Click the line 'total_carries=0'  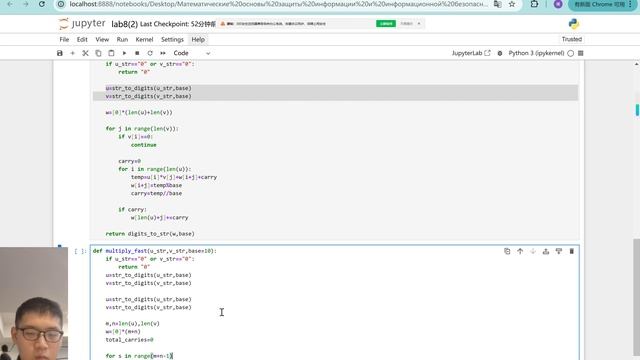pos(129,340)
